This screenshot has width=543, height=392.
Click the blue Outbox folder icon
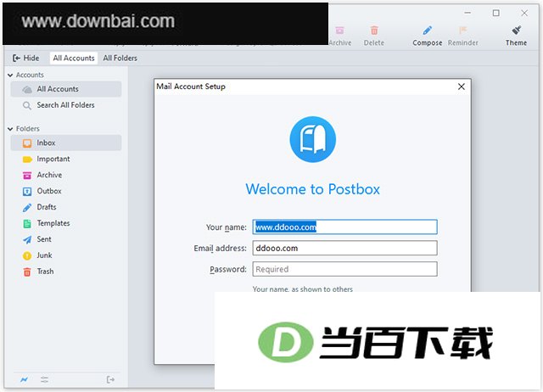(27, 191)
